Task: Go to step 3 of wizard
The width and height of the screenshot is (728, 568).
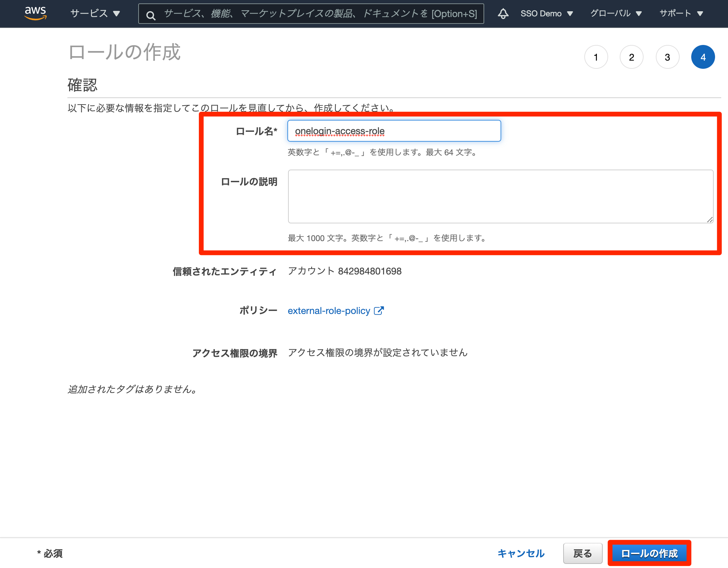Action: [667, 57]
